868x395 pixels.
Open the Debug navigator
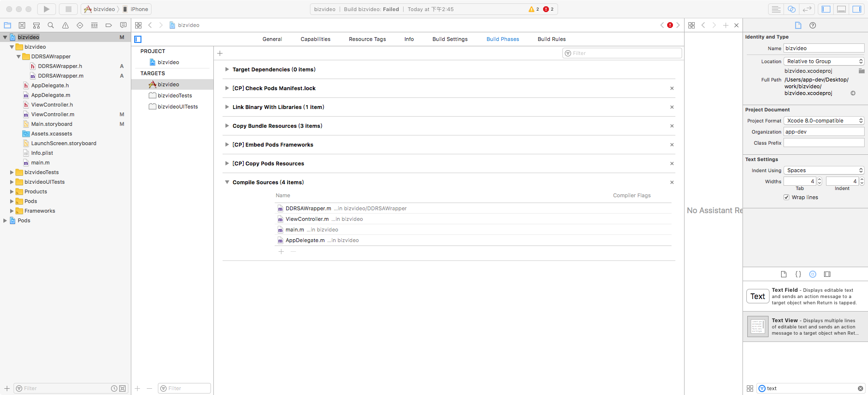point(94,25)
